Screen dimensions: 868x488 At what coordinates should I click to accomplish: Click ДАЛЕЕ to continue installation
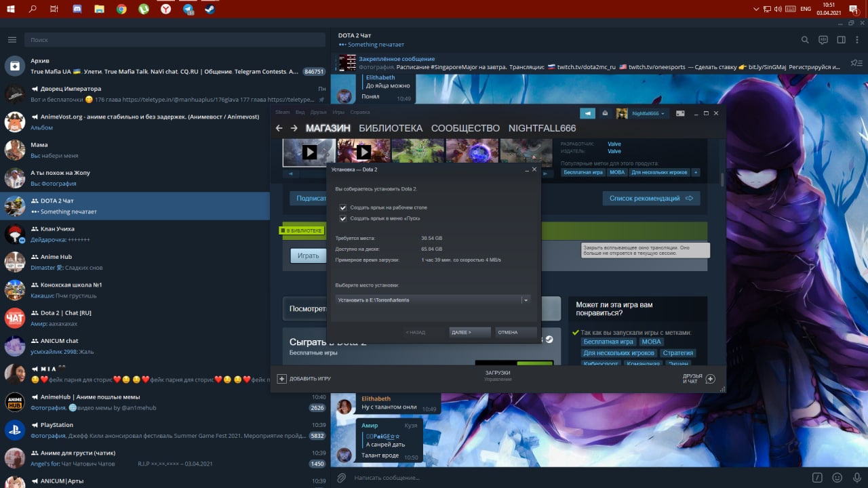pyautogui.click(x=470, y=332)
